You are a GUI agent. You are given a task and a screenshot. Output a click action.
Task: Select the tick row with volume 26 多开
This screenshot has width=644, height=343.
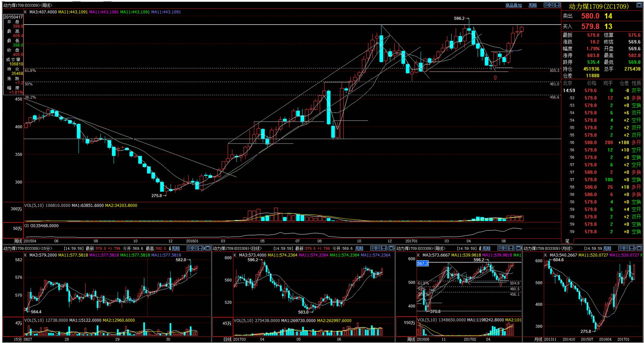click(602, 187)
